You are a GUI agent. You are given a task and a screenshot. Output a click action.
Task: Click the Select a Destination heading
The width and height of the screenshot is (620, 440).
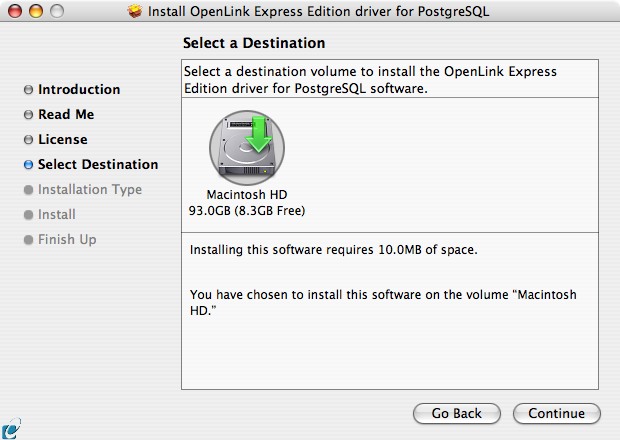tap(254, 43)
